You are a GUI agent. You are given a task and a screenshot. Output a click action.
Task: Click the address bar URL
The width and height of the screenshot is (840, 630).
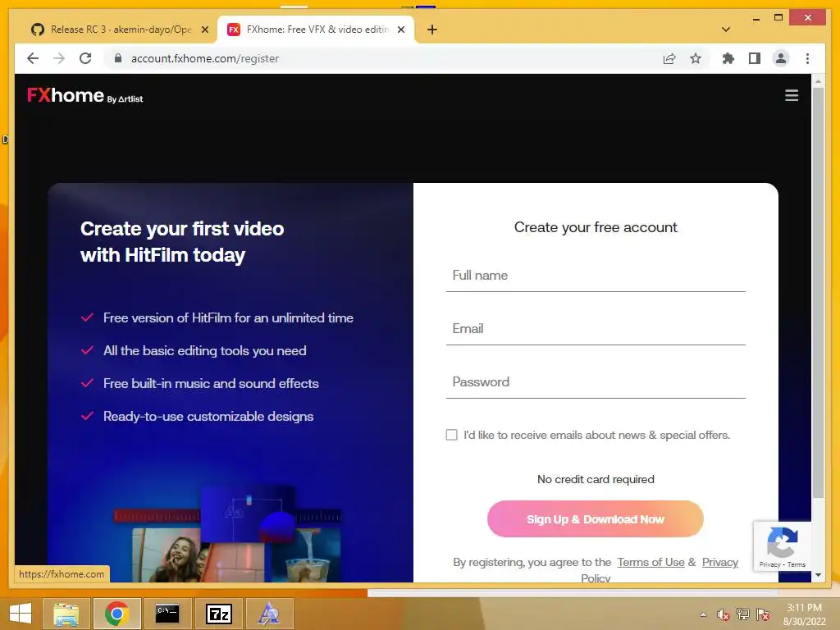[x=204, y=58]
